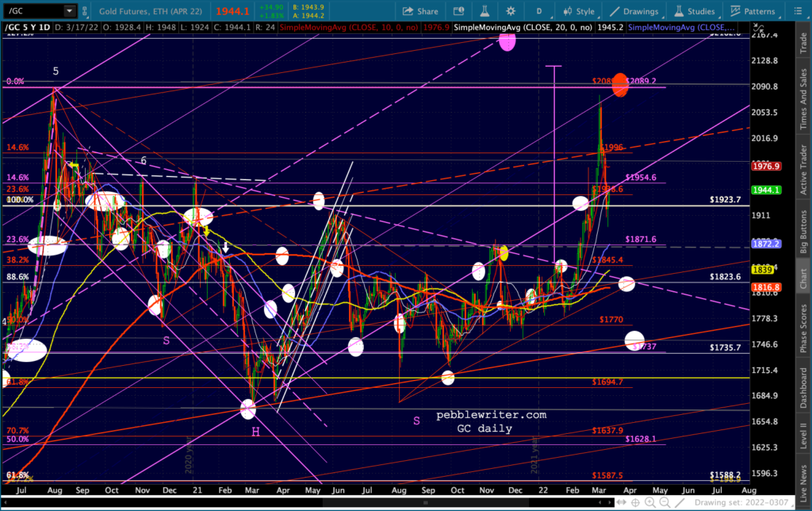Click the magenta ellipse at chart top

click(x=507, y=41)
